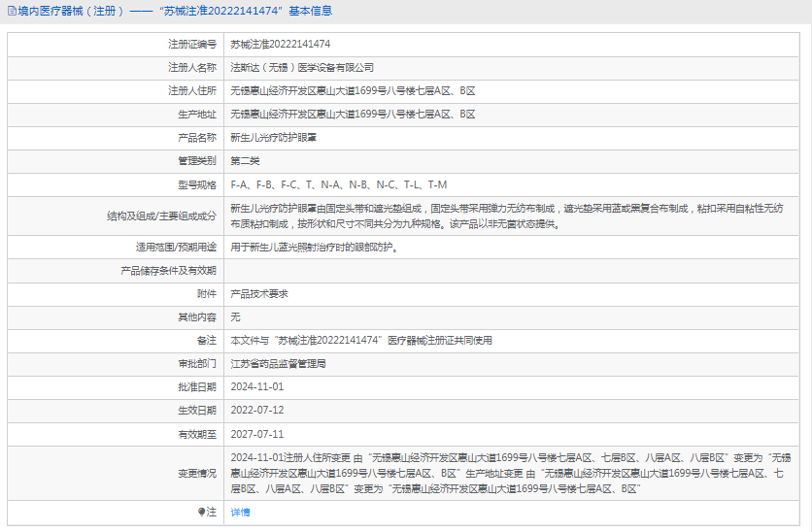Click the document icon beside the page title
This screenshot has height=532, width=812.
(11, 11)
